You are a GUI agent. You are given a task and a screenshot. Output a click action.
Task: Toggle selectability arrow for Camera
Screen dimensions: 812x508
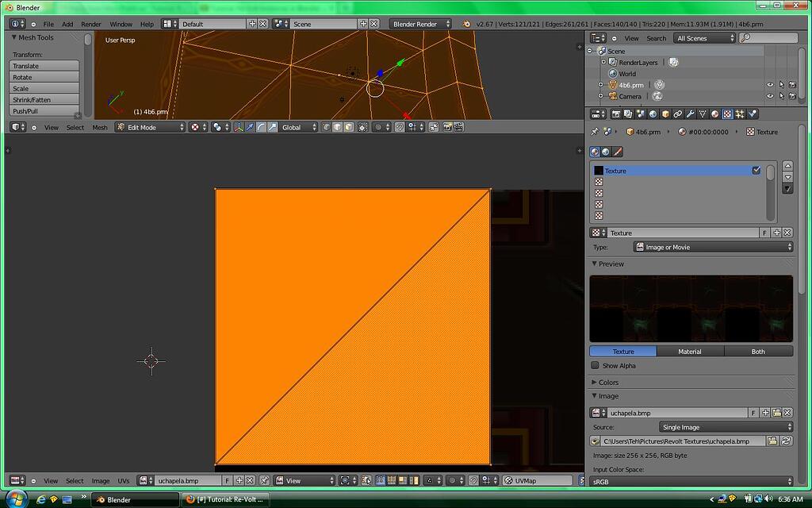781,96
